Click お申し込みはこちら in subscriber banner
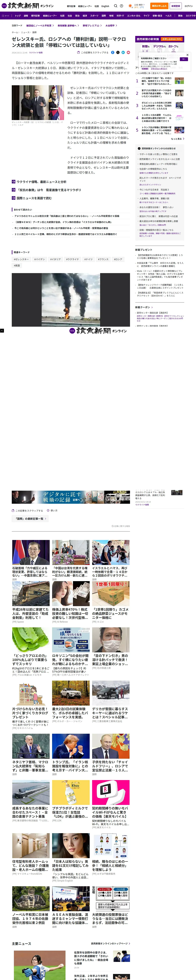 tap(172, 39)
